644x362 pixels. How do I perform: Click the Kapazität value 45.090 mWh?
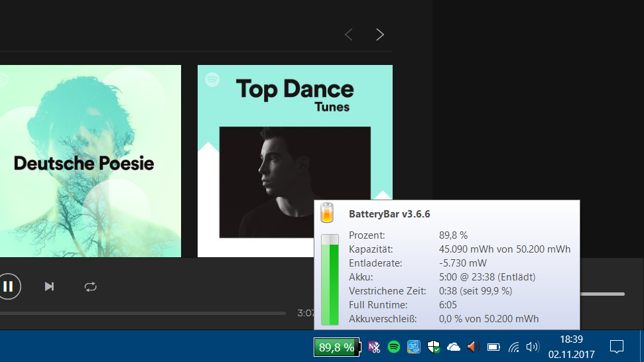click(504, 249)
